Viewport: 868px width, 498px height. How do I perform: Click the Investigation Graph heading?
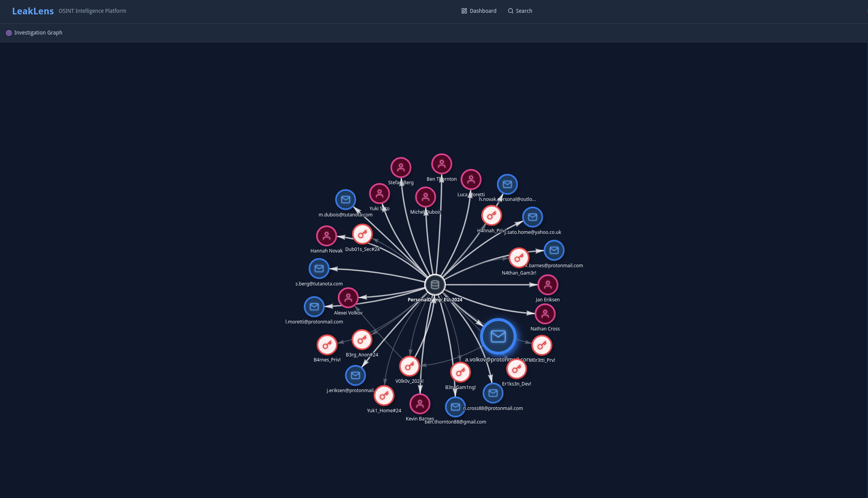tap(38, 33)
